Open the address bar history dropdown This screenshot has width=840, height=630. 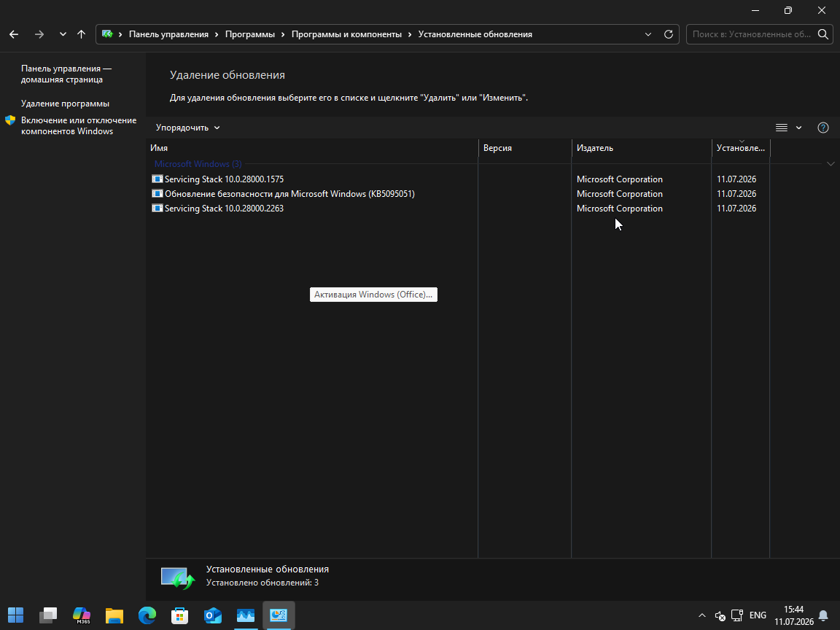(x=648, y=34)
